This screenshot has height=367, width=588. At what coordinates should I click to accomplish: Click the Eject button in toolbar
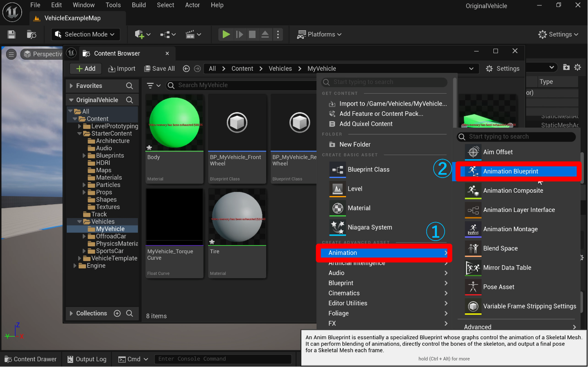pyautogui.click(x=265, y=34)
